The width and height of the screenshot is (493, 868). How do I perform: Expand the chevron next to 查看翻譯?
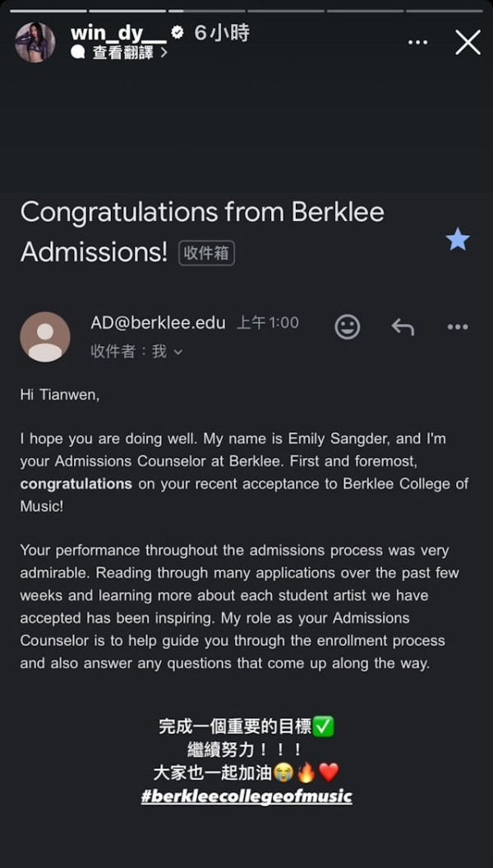(164, 53)
